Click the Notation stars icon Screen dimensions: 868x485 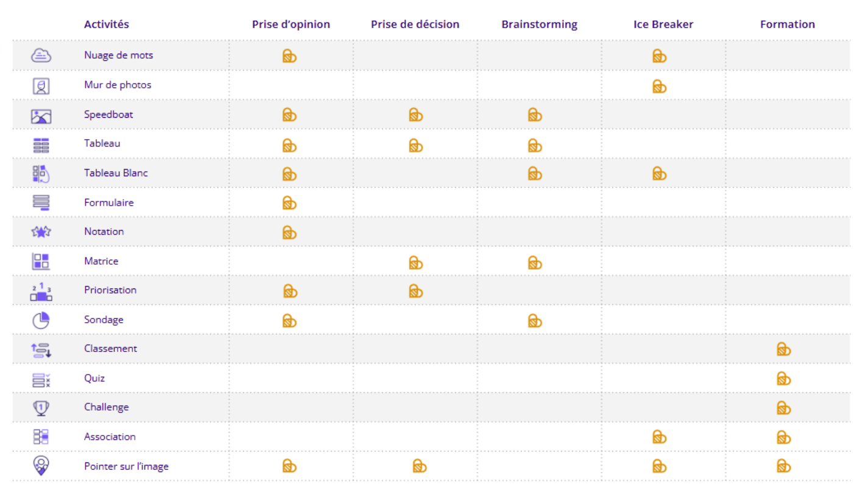(41, 232)
